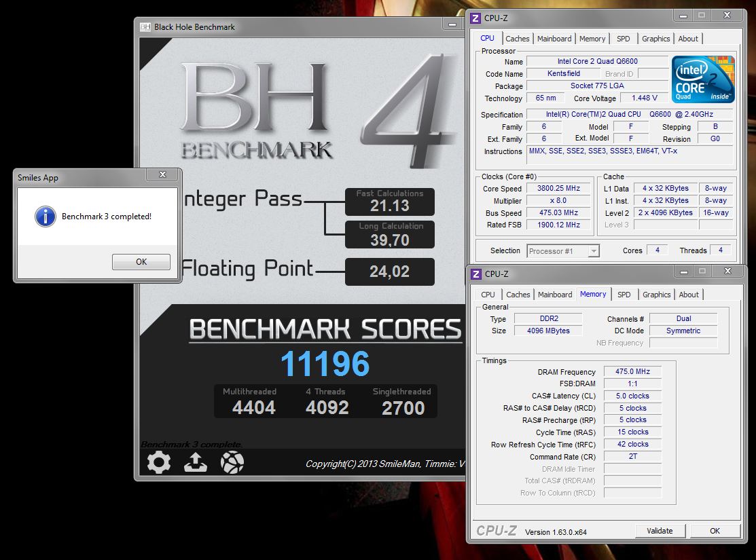Viewport: 756px width, 560px height.
Task: Open Processor #1 selection dropdown
Action: click(562, 250)
